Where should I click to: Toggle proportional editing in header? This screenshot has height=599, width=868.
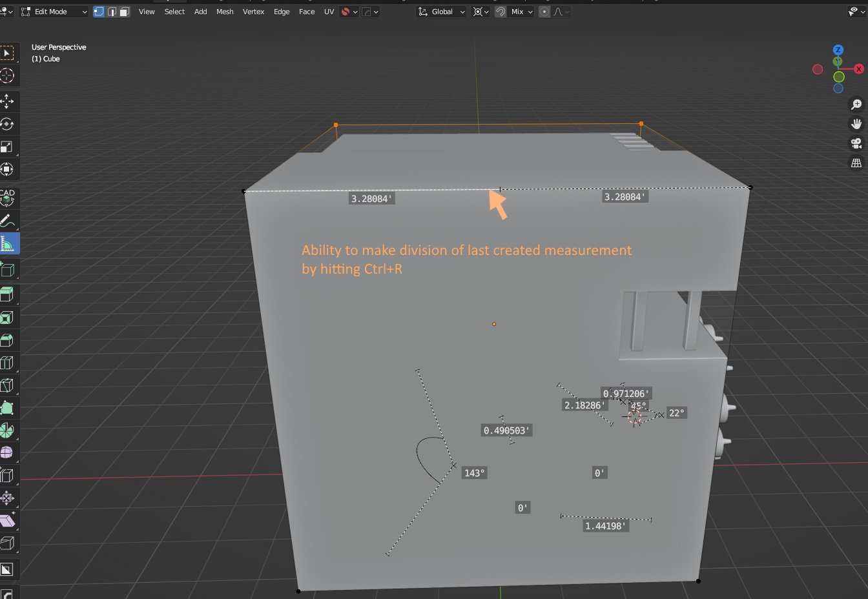[x=544, y=12]
